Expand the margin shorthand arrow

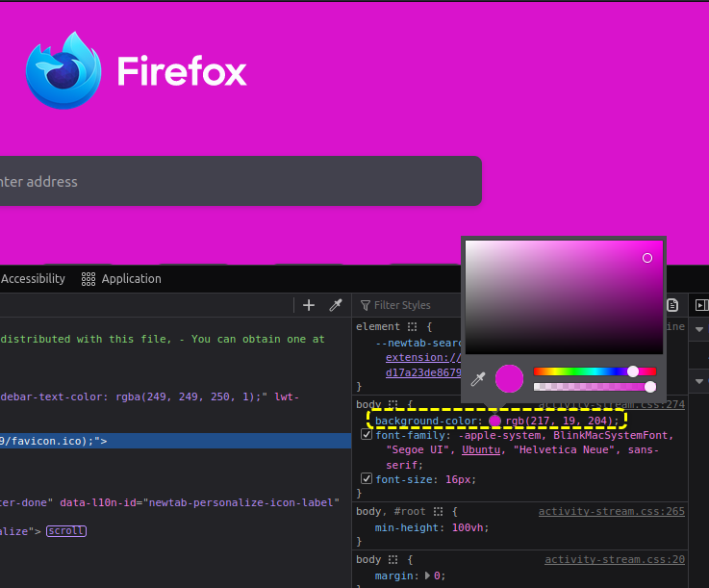(x=427, y=575)
